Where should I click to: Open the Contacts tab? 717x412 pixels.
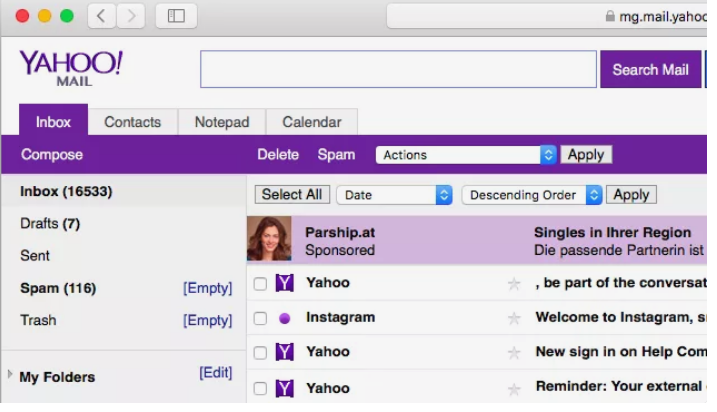click(133, 122)
